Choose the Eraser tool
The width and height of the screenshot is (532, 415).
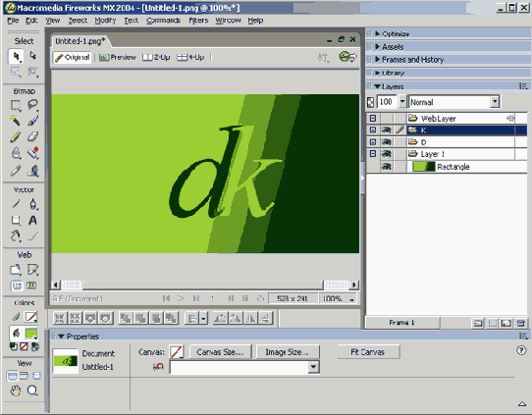(32, 136)
